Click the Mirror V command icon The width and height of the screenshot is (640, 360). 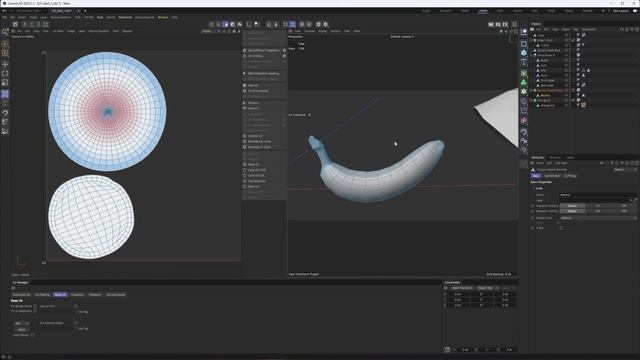pos(244,109)
